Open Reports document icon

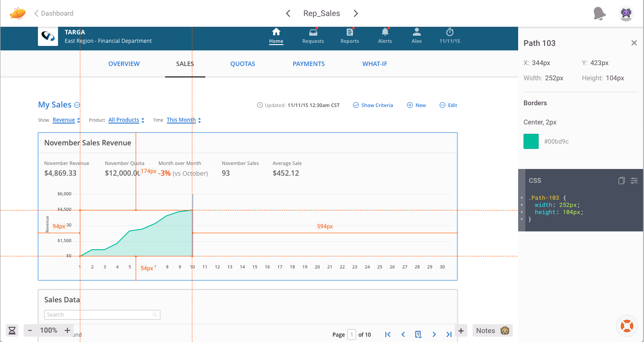350,32
